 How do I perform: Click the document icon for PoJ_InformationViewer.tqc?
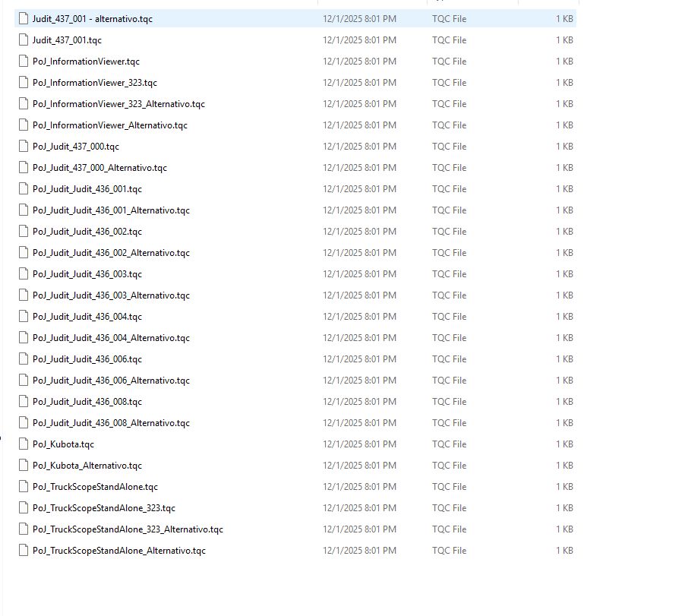coord(23,61)
